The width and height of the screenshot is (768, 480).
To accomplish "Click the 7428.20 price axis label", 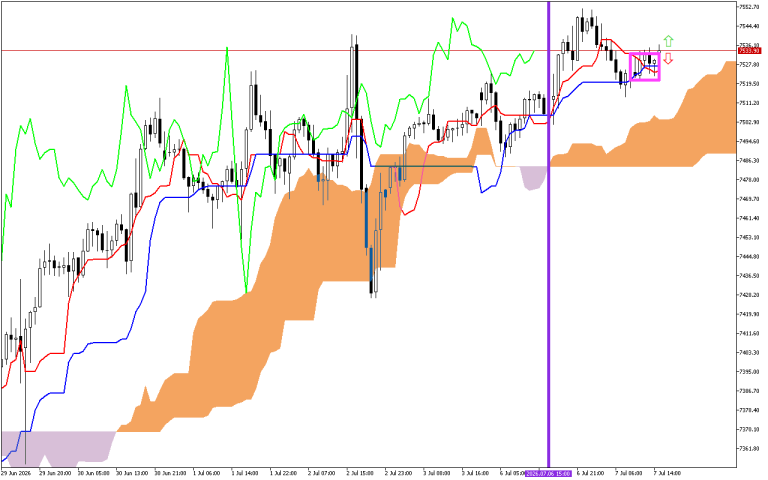I will click(749, 295).
